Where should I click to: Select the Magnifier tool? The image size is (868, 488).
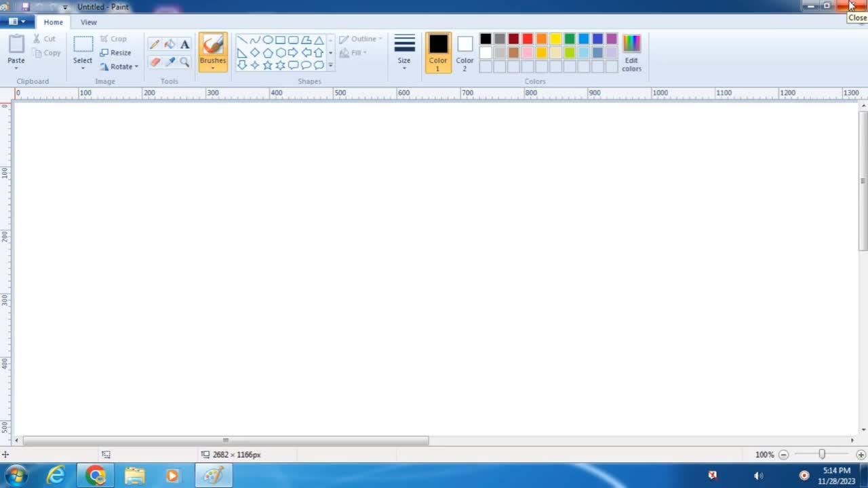click(x=184, y=62)
